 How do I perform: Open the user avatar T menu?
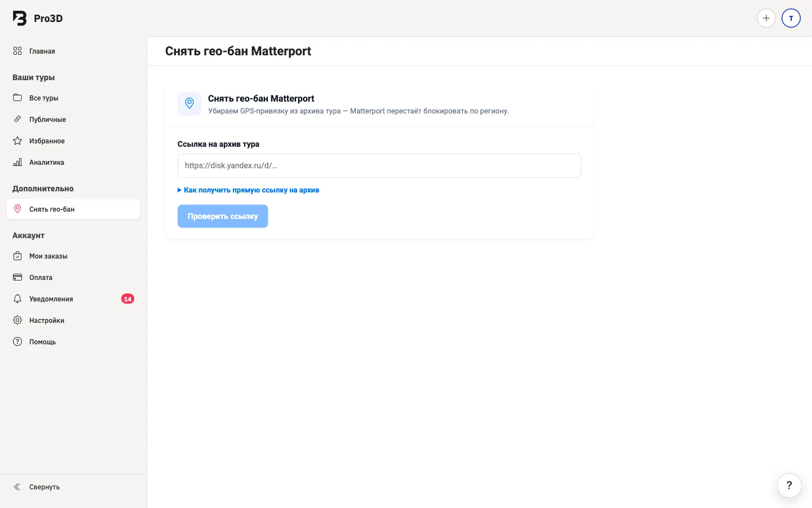(x=791, y=18)
